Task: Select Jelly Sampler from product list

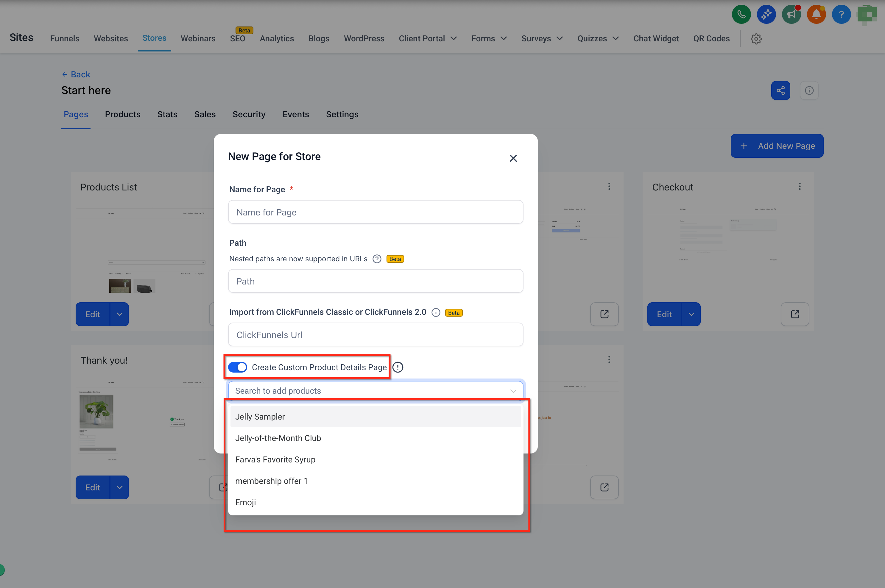Action: coord(375,417)
